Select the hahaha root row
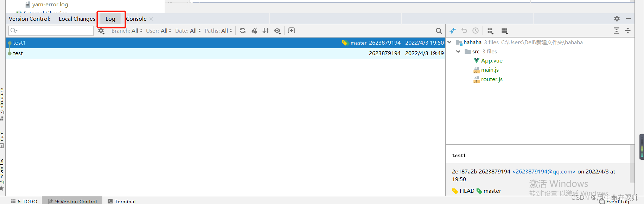 (540, 42)
